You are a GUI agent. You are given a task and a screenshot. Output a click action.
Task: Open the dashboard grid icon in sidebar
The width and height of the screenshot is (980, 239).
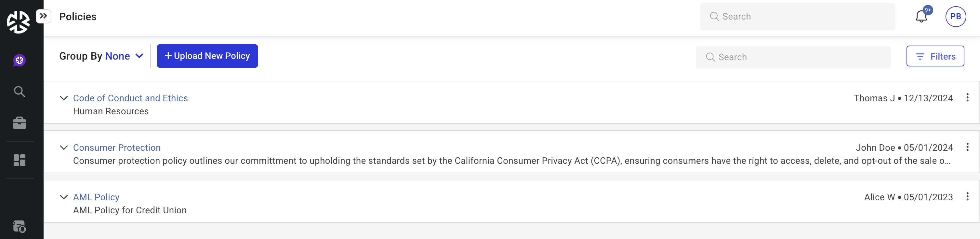click(20, 160)
